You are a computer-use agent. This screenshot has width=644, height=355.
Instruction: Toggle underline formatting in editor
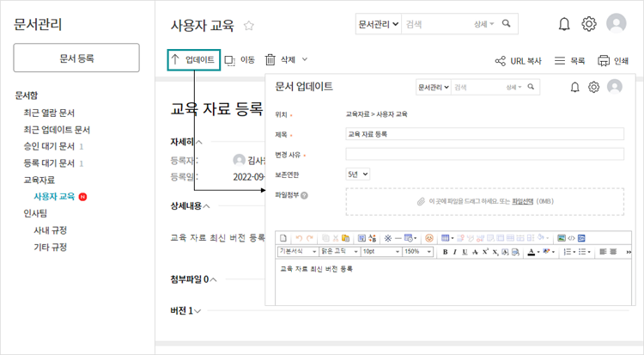[x=465, y=252]
